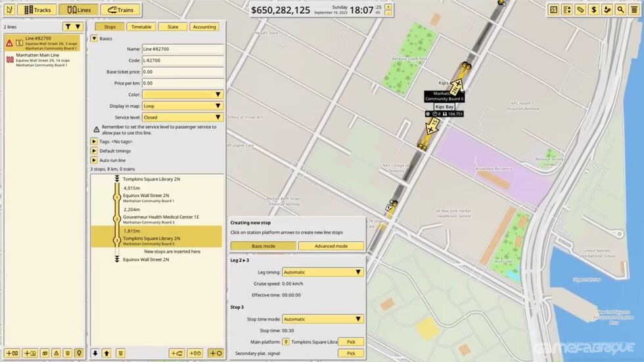This screenshot has height=362, width=644.
Task: Open the company finances dollar icon
Action: click(x=594, y=9)
